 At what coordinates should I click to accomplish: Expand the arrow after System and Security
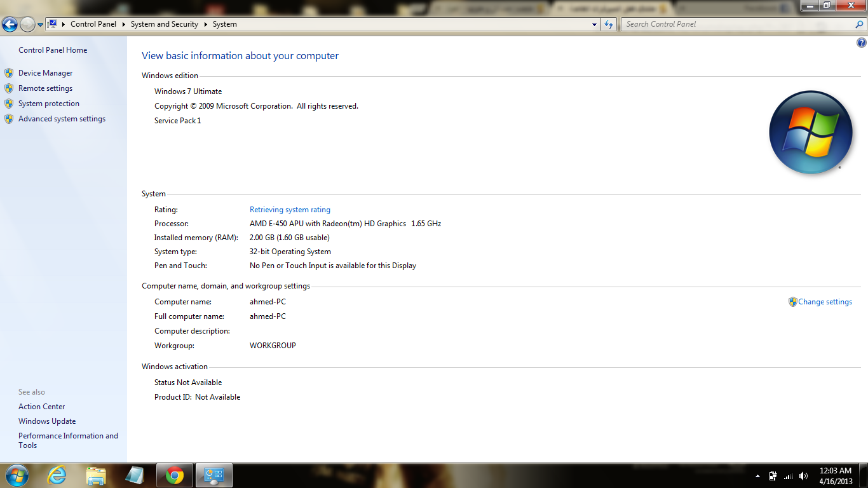tap(205, 24)
